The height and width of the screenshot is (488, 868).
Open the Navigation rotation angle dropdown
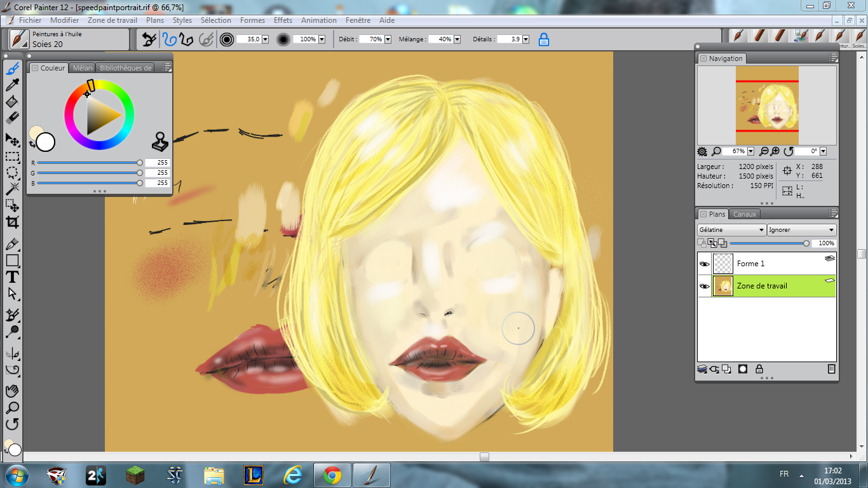pyautogui.click(x=823, y=151)
